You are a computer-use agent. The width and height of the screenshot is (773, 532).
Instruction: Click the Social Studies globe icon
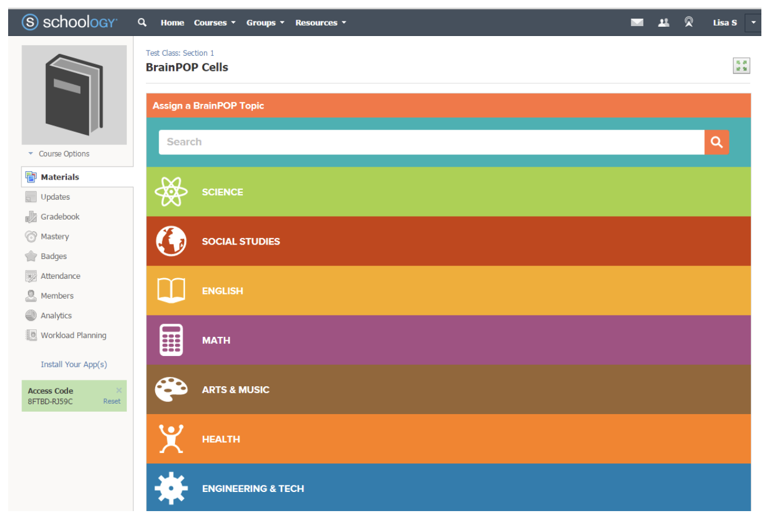(x=171, y=241)
